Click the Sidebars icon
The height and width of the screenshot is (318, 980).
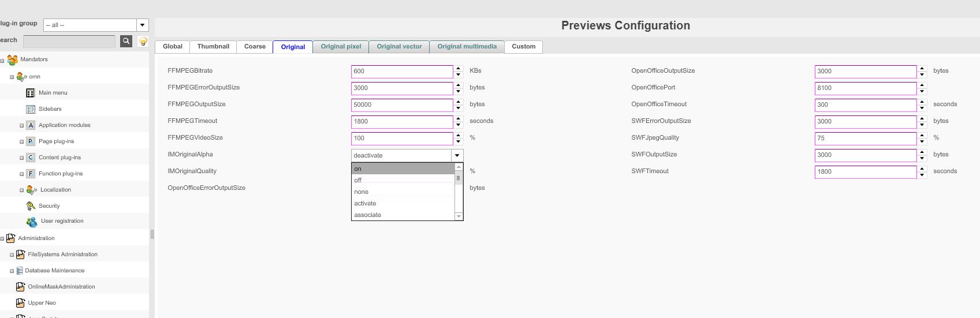point(31,109)
